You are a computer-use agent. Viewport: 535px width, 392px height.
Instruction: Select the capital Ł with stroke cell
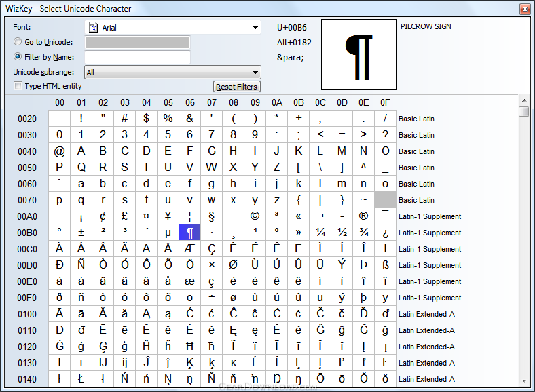point(81,379)
